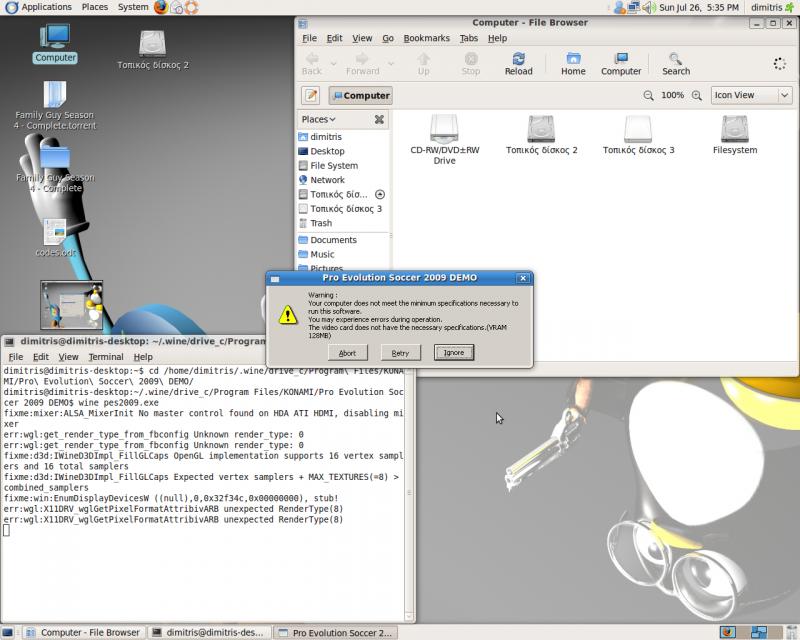The height and width of the screenshot is (640, 800).
Task: Click the Forward toolbar button
Action: [x=362, y=64]
